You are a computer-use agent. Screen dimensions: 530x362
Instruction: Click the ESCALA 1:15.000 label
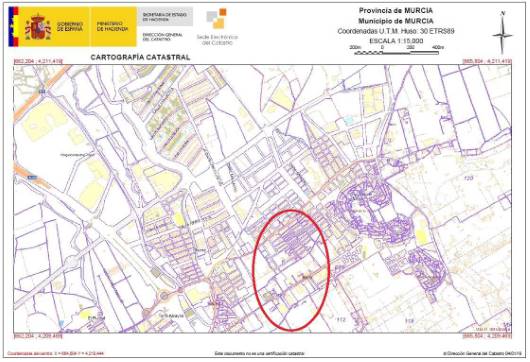coord(396,41)
